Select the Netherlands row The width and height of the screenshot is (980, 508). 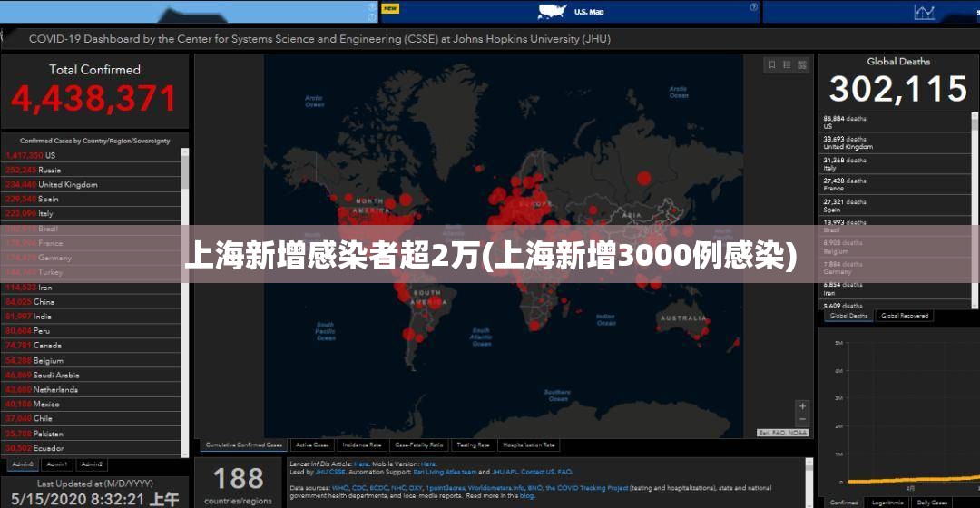(x=93, y=390)
